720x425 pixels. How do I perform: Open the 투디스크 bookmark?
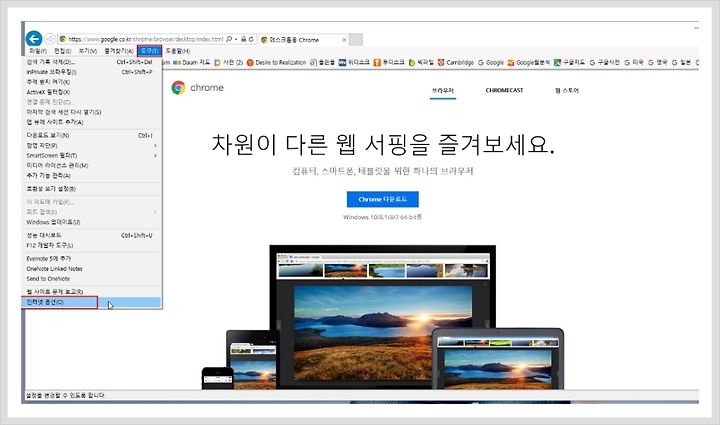(x=389, y=62)
